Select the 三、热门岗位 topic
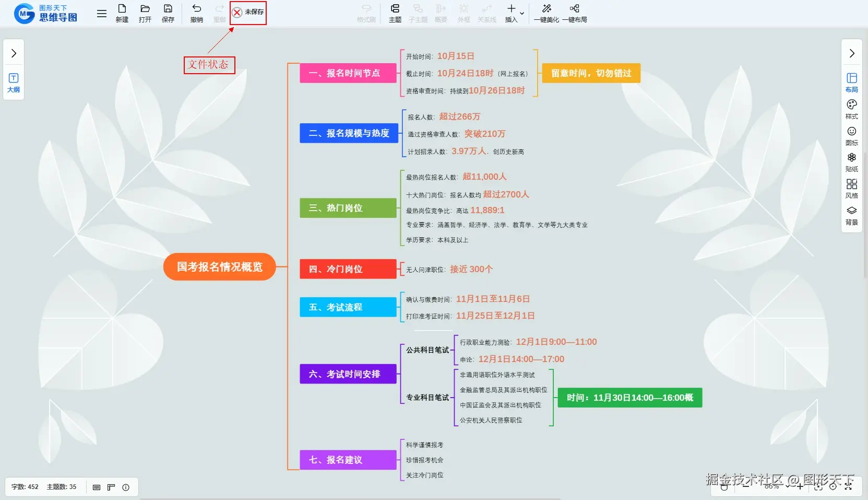 click(x=348, y=208)
